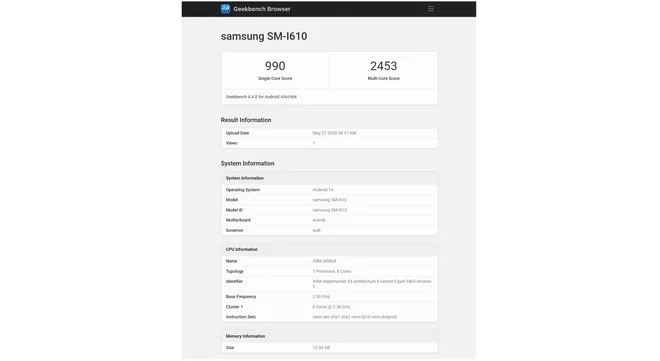Click the Geekbench Browser title link
This screenshot has width=660, height=361.
[x=262, y=9]
